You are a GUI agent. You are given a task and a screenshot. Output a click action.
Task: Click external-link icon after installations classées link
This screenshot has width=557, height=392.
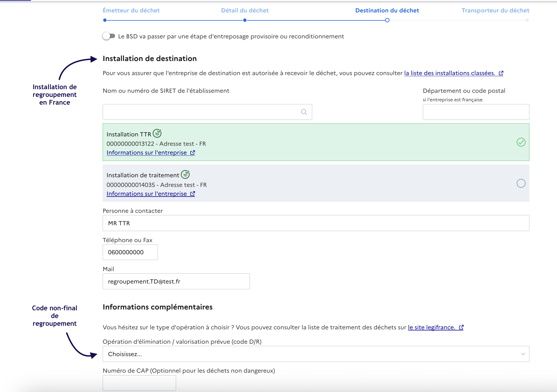pyautogui.click(x=501, y=73)
